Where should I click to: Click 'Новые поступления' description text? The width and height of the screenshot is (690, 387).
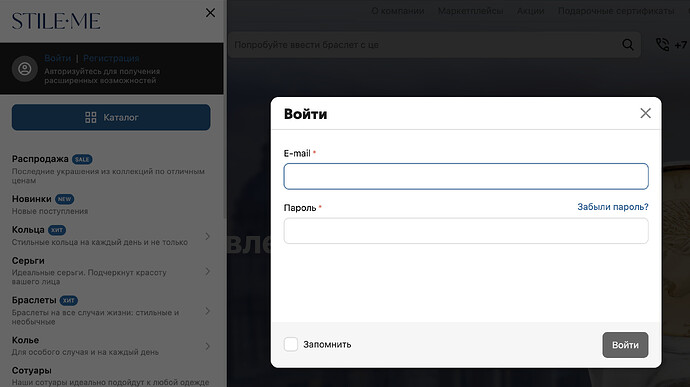tap(50, 211)
